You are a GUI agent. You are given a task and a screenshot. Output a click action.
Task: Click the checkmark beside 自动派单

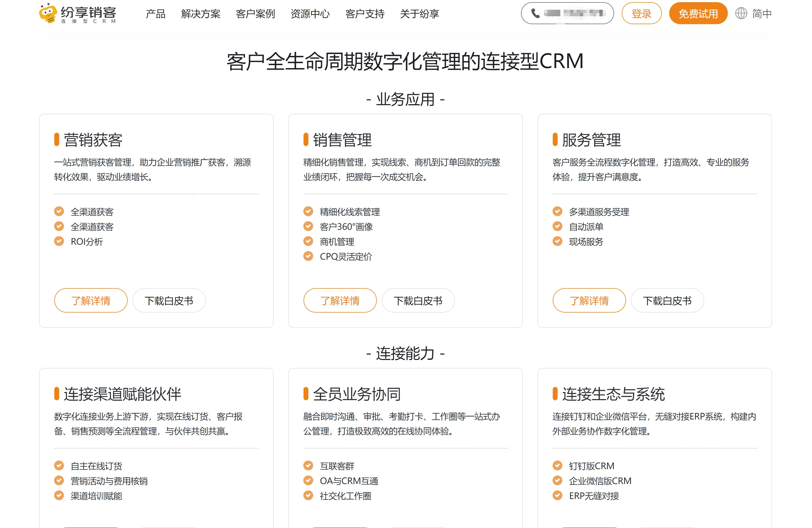click(557, 227)
